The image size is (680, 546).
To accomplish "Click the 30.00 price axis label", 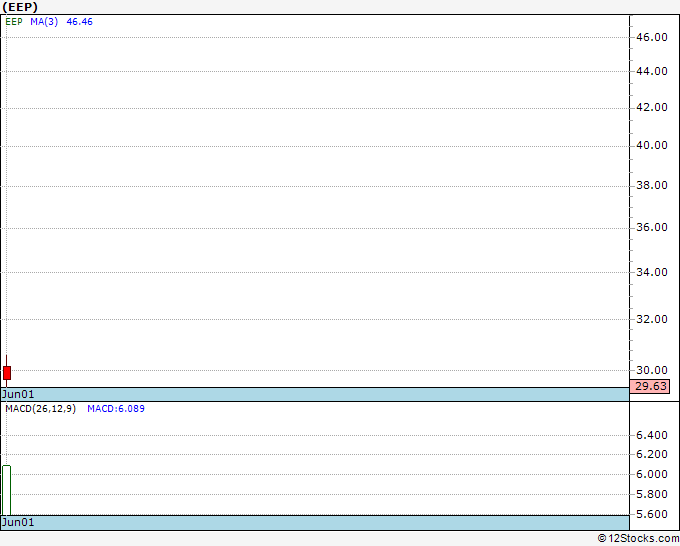I will click(652, 370).
